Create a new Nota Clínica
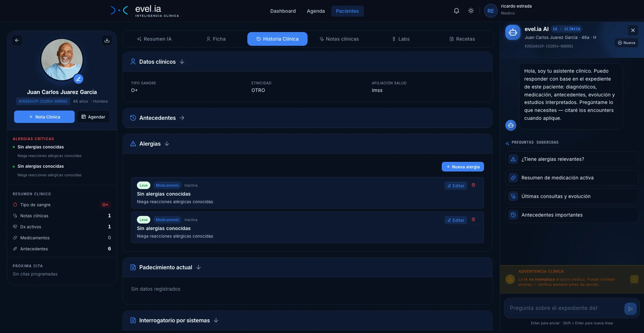The height and width of the screenshot is (333, 644). (x=44, y=117)
